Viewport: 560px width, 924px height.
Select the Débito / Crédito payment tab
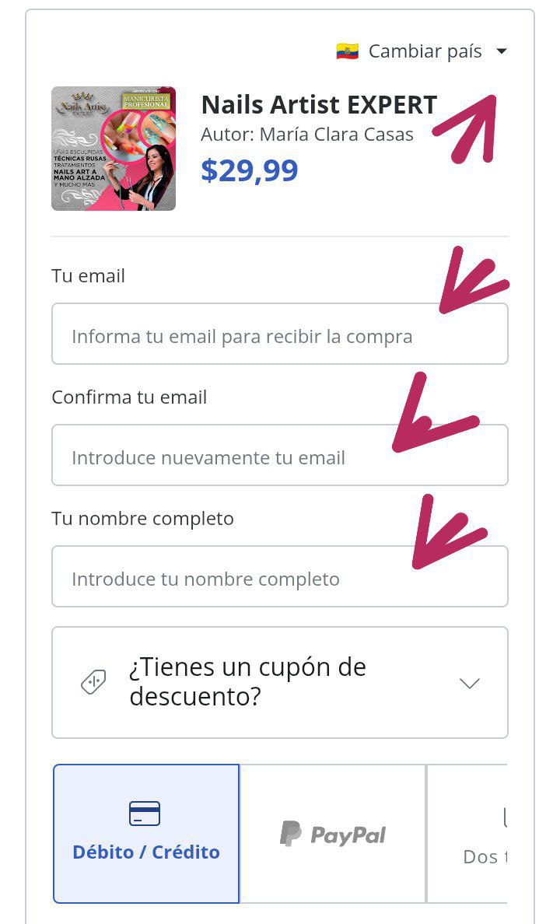click(146, 834)
